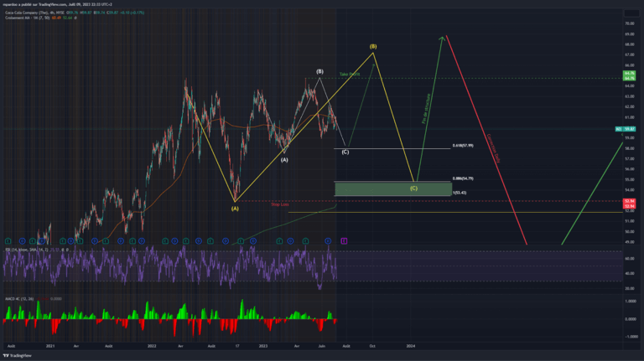644x361 pixels.
Task: Click the red Correction Daily line text
Action: pos(493,148)
